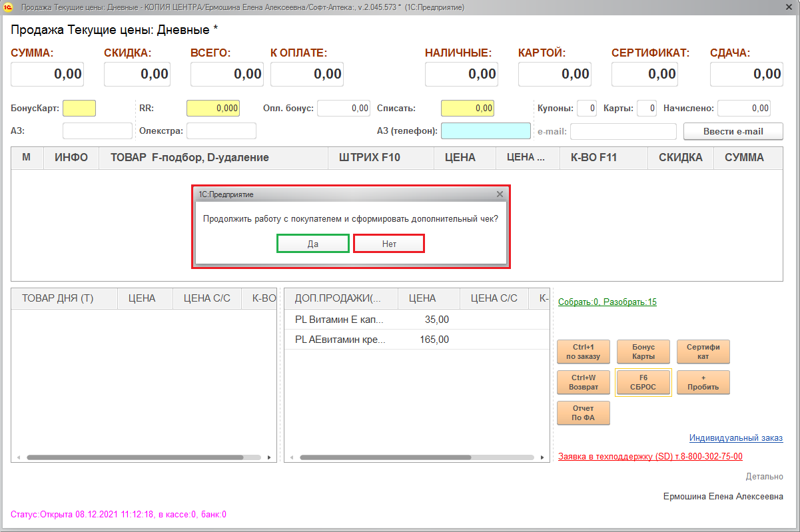Close the 1С:Предприятие dialog with X
The height and width of the screenshot is (532, 800).
point(500,194)
